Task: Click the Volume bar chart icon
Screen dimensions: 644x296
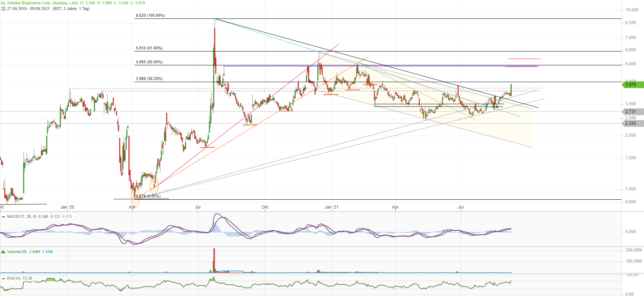Action: [3, 252]
